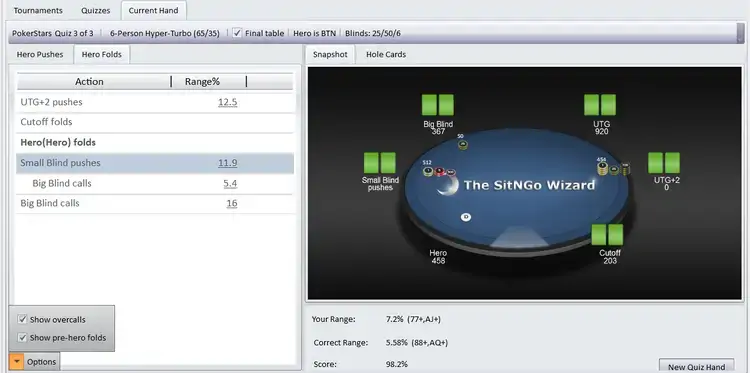Click the Cutoff player's cards
750x373 pixels.
(x=607, y=235)
